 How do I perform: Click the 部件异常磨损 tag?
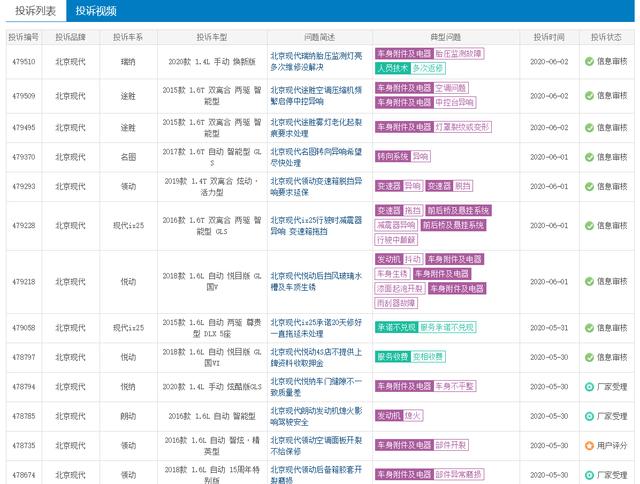pyautogui.click(x=459, y=474)
